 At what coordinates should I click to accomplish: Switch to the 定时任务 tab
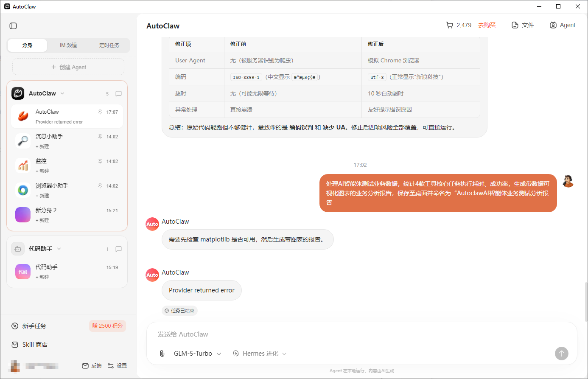click(x=109, y=45)
